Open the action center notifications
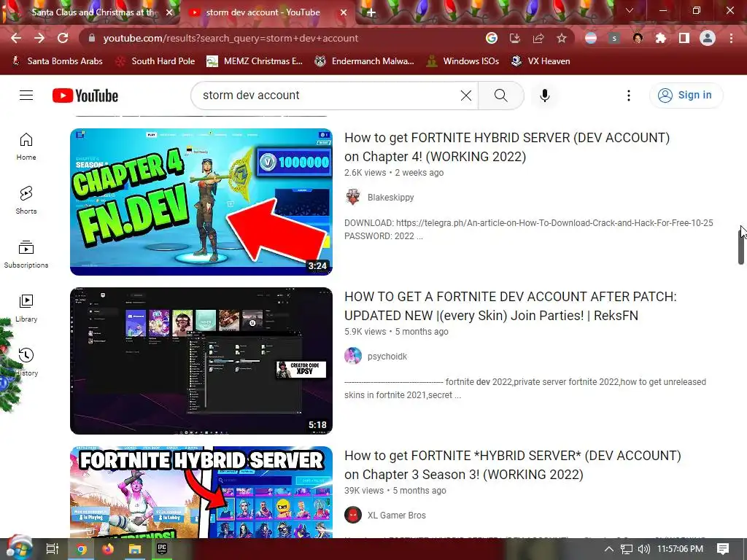747x560 pixels. [723, 549]
